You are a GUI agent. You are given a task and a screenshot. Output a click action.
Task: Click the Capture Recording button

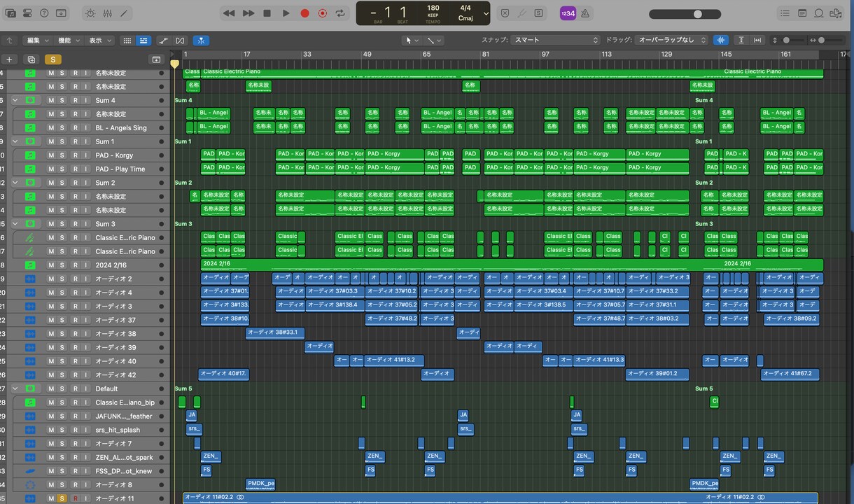click(x=323, y=13)
